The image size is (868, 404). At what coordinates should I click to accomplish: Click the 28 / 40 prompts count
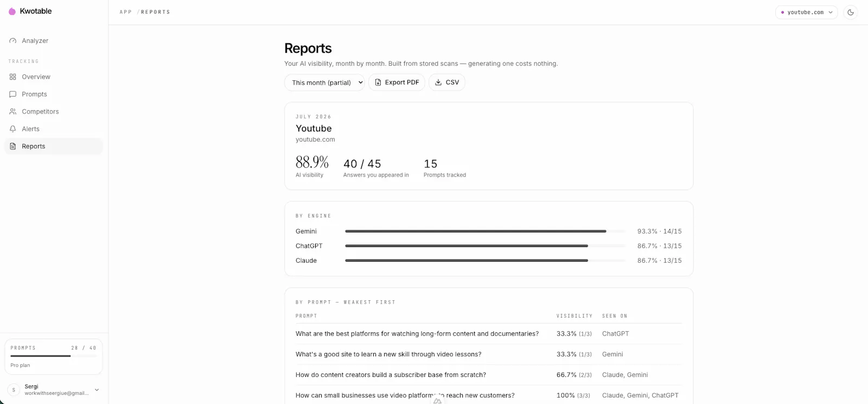point(84,348)
